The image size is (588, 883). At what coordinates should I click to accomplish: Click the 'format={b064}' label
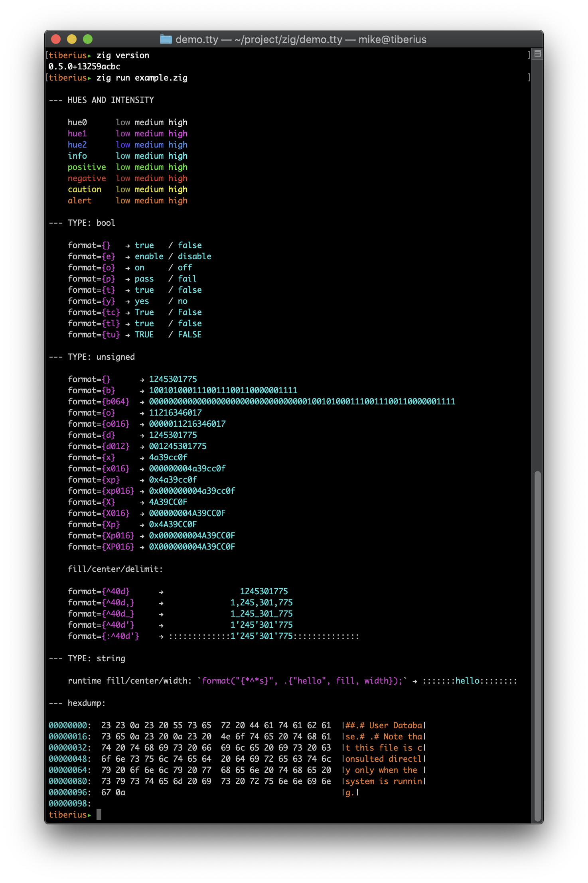click(x=99, y=402)
